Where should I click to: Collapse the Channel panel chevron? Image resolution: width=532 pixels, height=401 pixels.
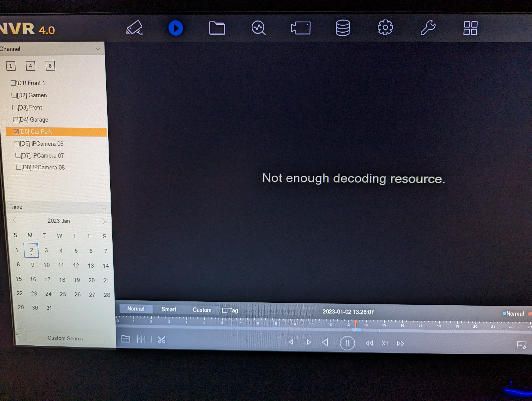tap(98, 49)
